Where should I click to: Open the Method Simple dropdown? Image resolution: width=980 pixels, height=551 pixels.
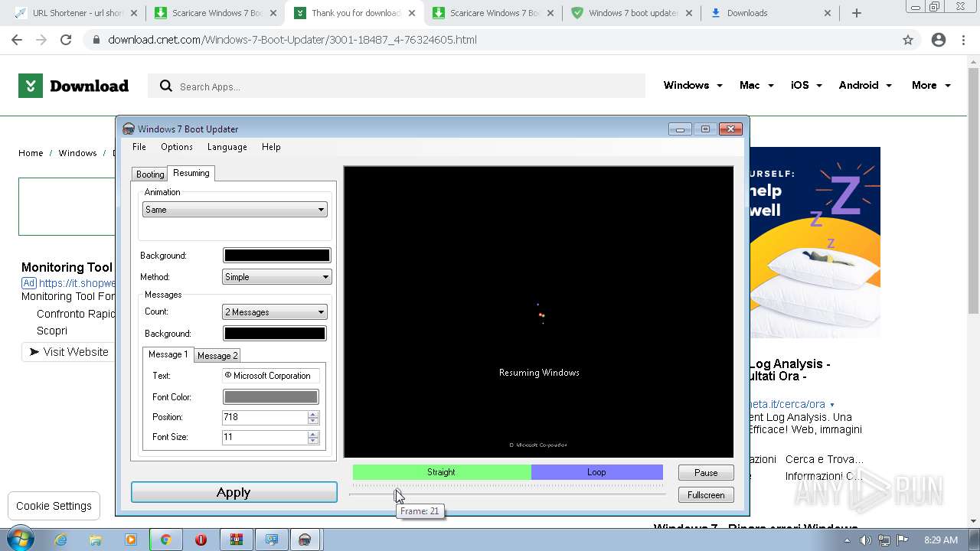click(x=277, y=277)
